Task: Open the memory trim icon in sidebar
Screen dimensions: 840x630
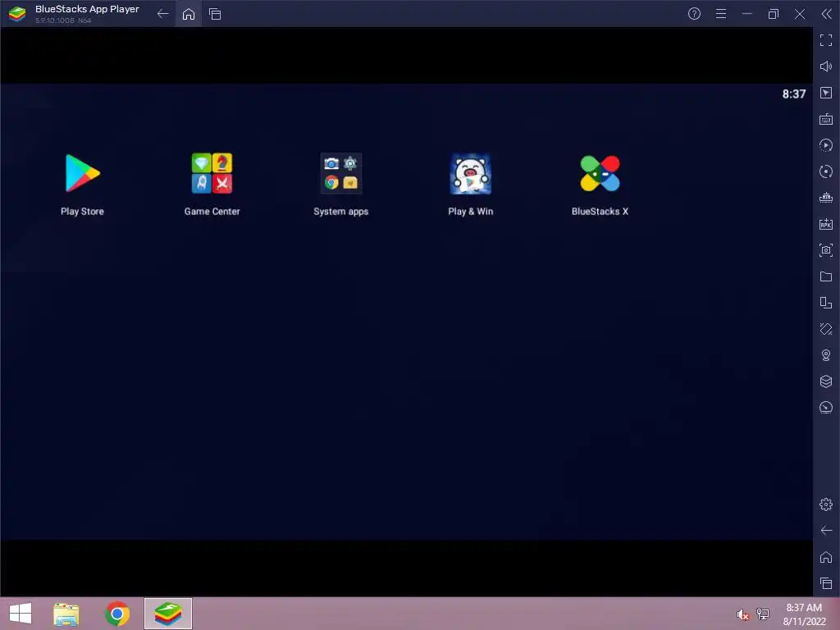Action: (826, 198)
